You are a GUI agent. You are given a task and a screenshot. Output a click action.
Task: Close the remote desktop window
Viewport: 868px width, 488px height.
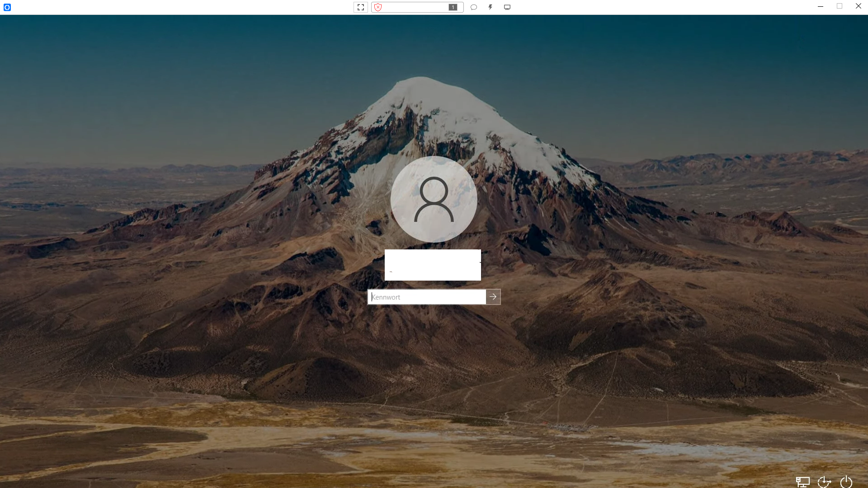coord(858,6)
